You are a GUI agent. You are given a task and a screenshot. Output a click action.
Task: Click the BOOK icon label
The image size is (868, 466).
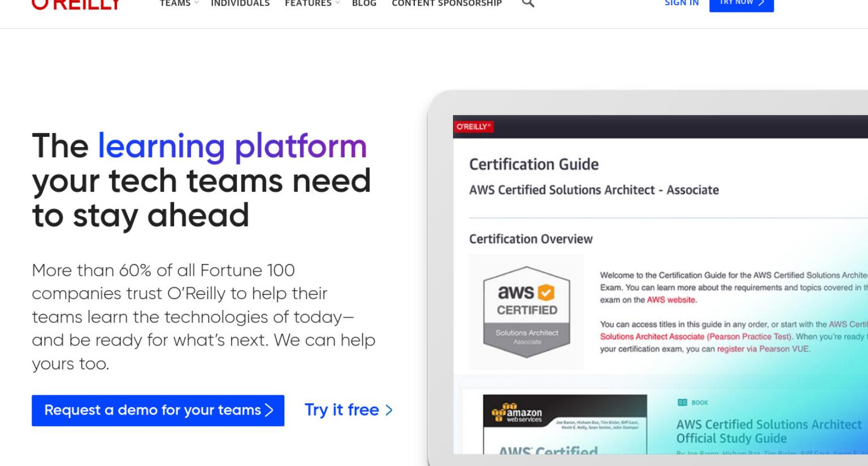coord(693,403)
